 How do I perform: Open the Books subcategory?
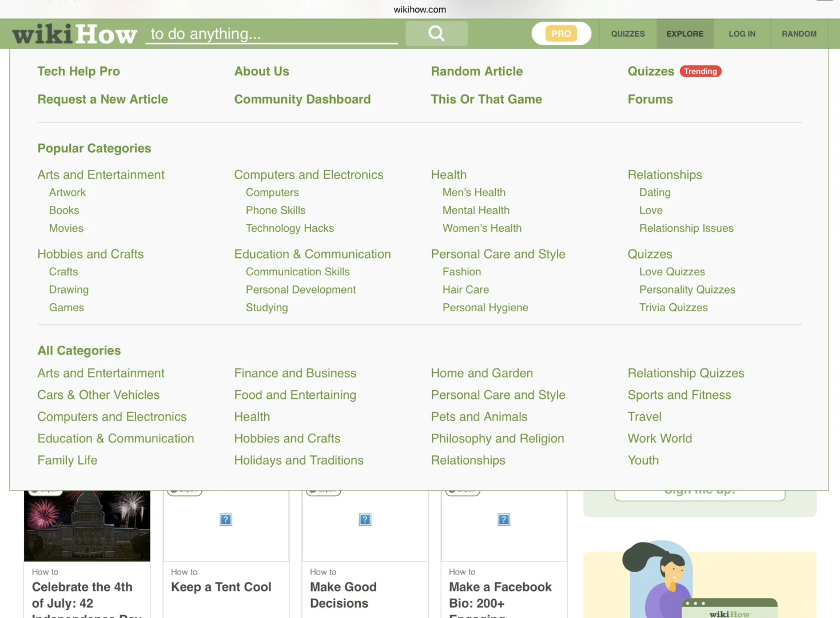(64, 211)
